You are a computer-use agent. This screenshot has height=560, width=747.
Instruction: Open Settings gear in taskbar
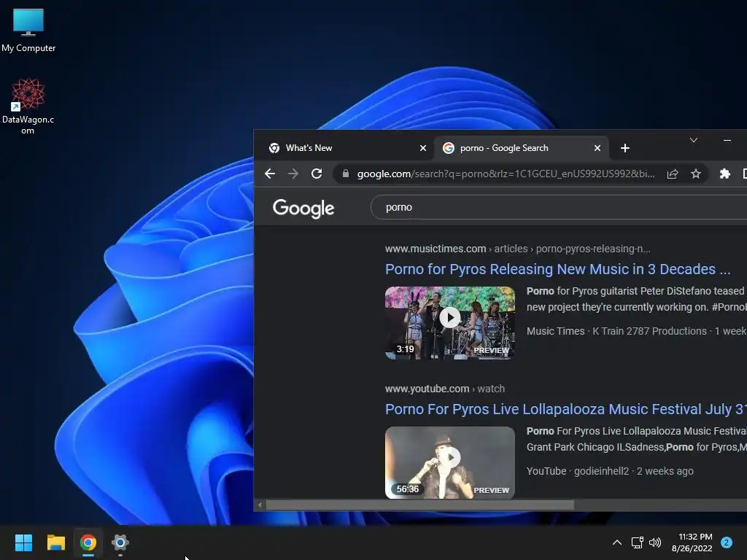coord(120,542)
